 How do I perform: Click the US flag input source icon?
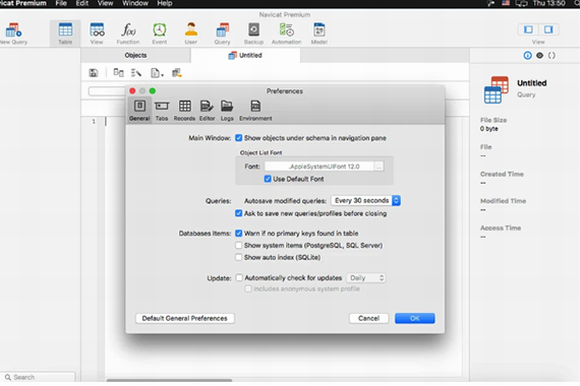coord(506,3)
